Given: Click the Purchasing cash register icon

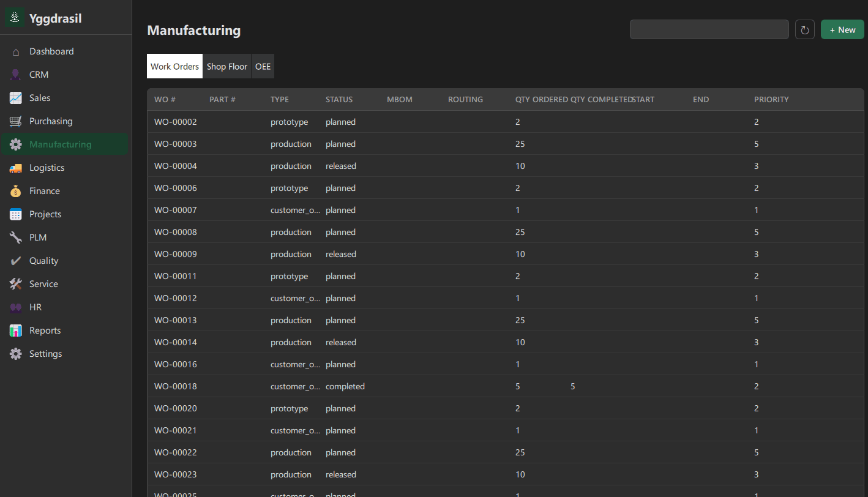Looking at the screenshot, I should [15, 121].
